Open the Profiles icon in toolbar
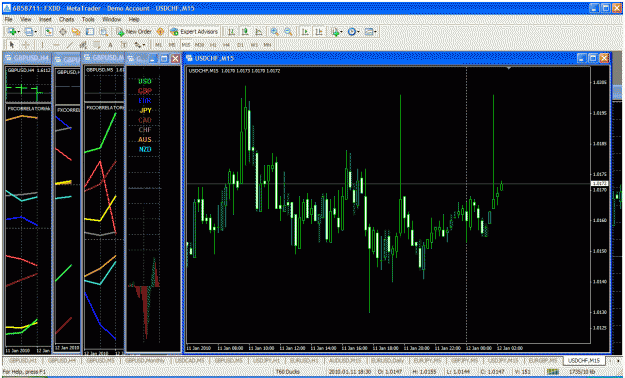Image resolution: width=625 pixels, height=378 pixels. (x=28, y=32)
